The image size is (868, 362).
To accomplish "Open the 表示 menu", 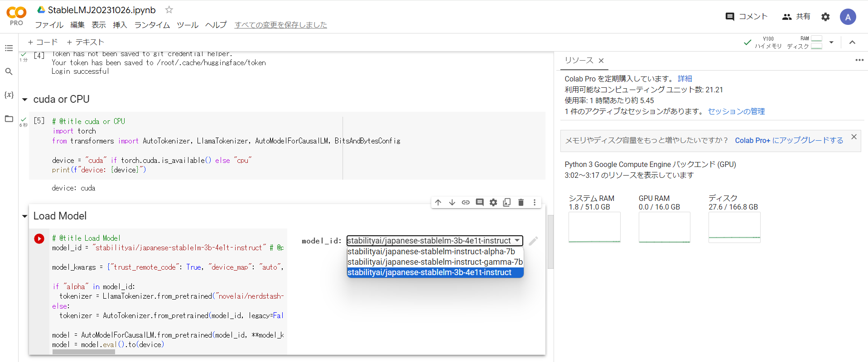I will coord(99,25).
